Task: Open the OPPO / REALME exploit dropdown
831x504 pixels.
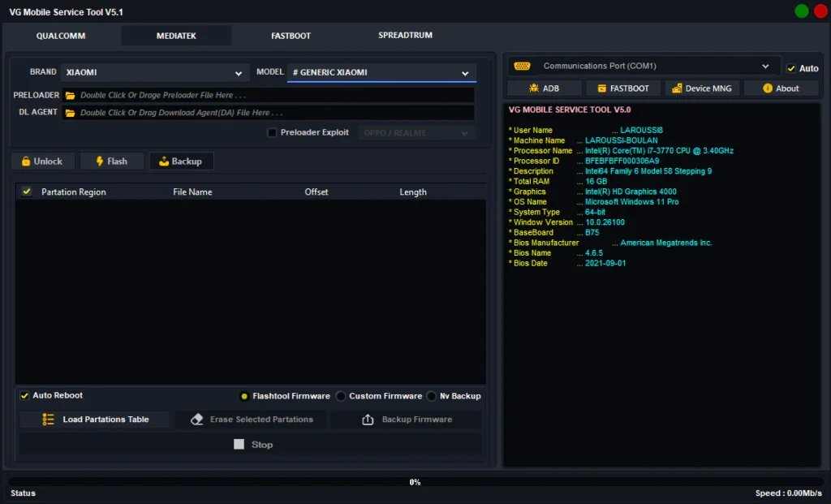Action: click(x=416, y=133)
